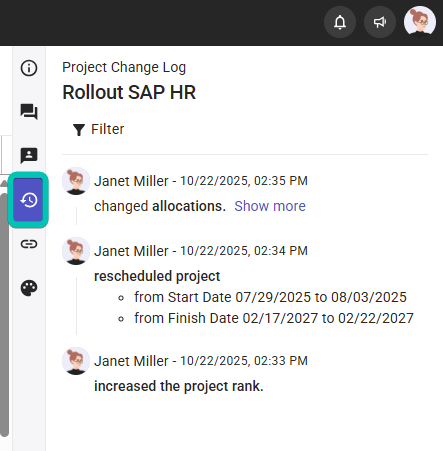Image resolution: width=443 pixels, height=451 pixels.
Task: Click the Finish Date change line
Action: (274, 318)
